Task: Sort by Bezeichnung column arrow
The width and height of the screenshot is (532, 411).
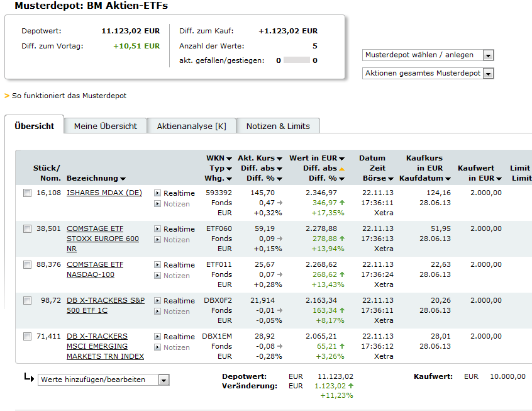Action: pos(123,179)
